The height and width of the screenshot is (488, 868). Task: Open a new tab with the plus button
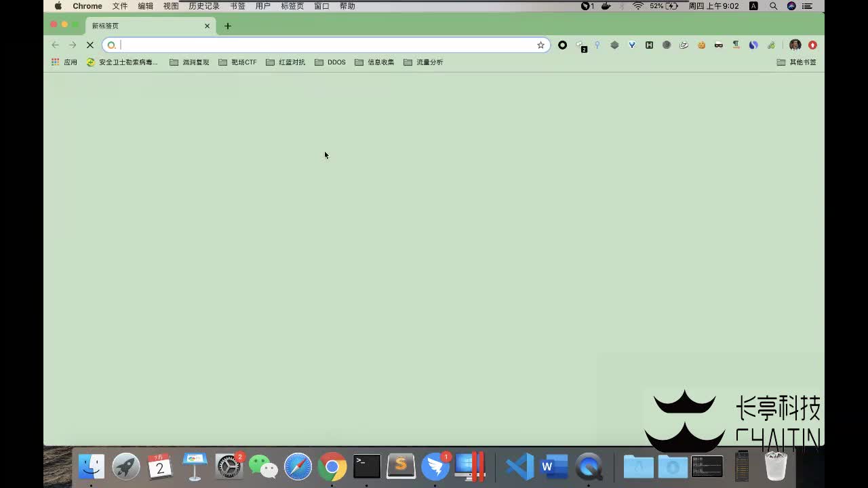point(228,26)
